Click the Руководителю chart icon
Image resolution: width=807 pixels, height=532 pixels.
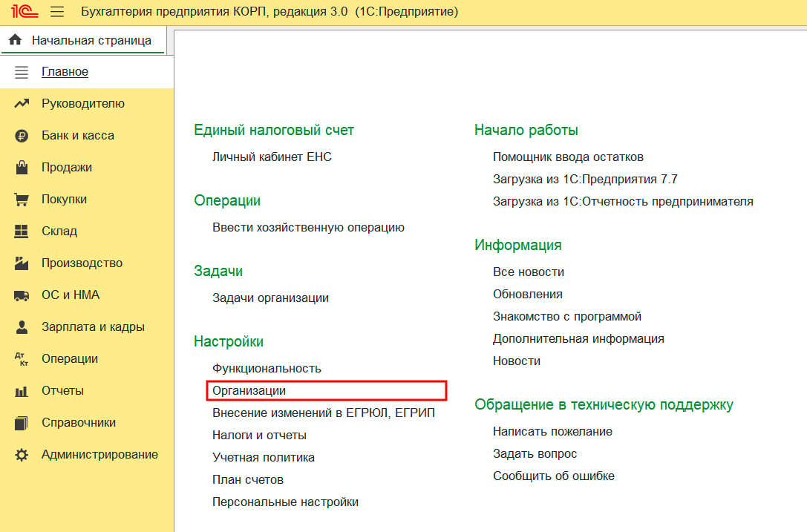click(x=22, y=104)
